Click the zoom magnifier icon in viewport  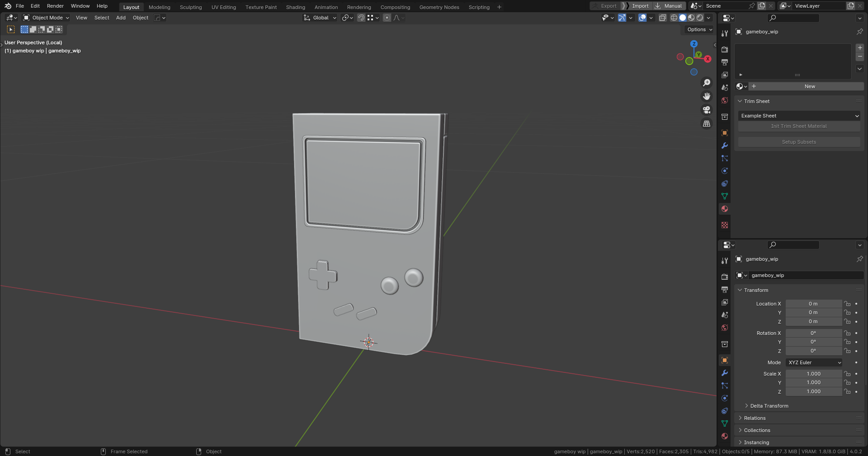706,83
